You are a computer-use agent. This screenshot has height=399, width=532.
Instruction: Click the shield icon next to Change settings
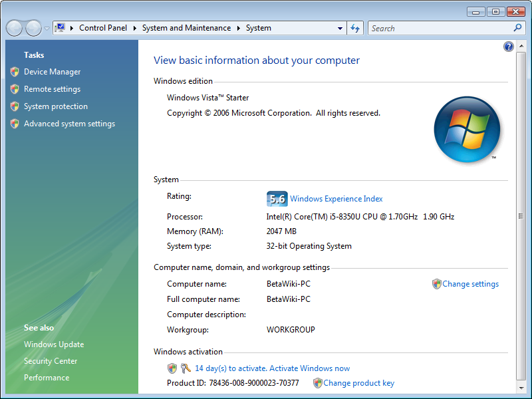pyautogui.click(x=436, y=284)
